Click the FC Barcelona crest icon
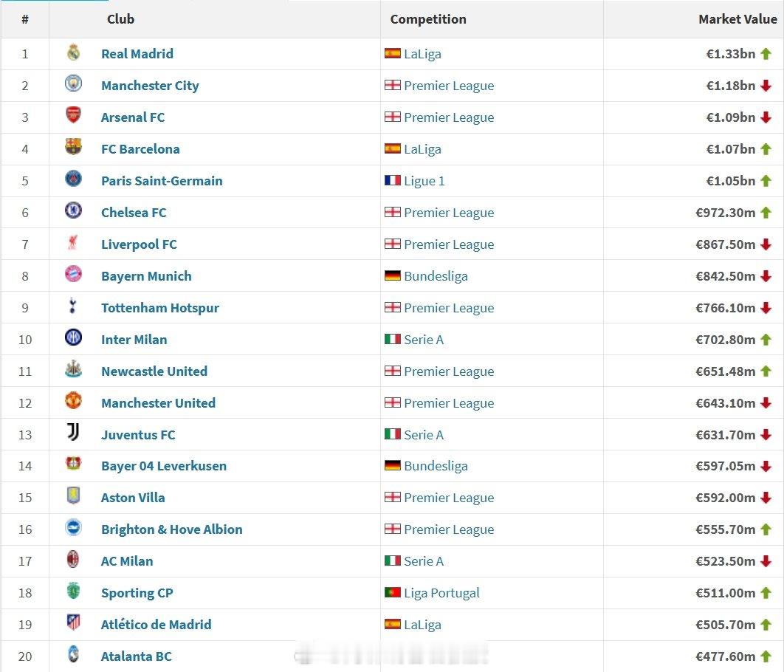 click(74, 147)
